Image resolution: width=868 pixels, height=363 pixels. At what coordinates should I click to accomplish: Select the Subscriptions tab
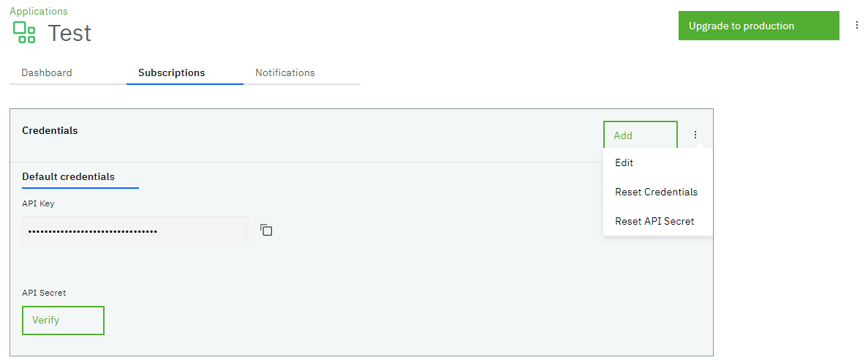pyautogui.click(x=172, y=72)
